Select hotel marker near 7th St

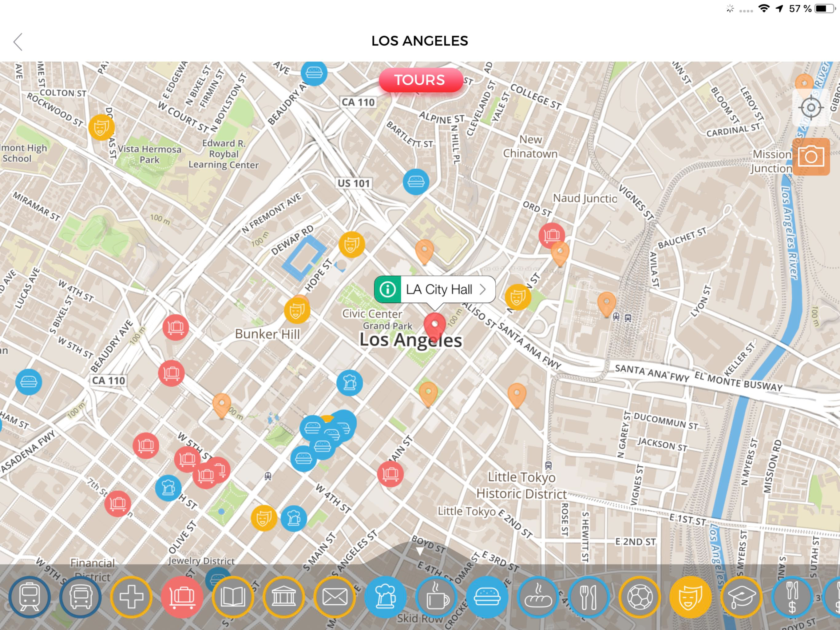118,504
